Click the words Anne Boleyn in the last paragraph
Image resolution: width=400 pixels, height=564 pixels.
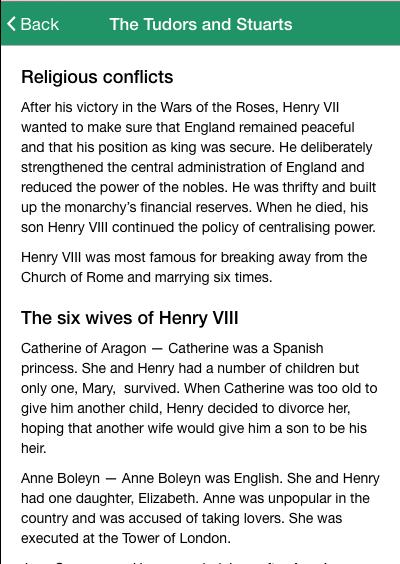[x=60, y=478]
